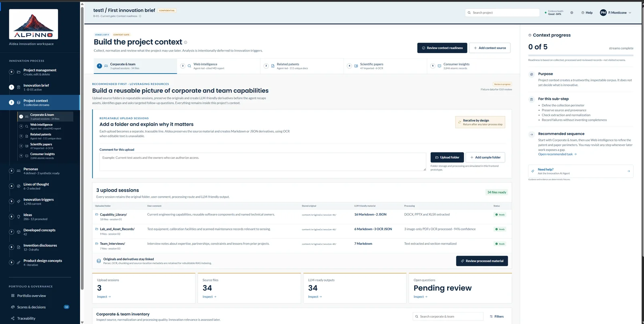This screenshot has height=324, width=644.
Task: Open the Team_Interviews/ folder row
Action: point(302,246)
